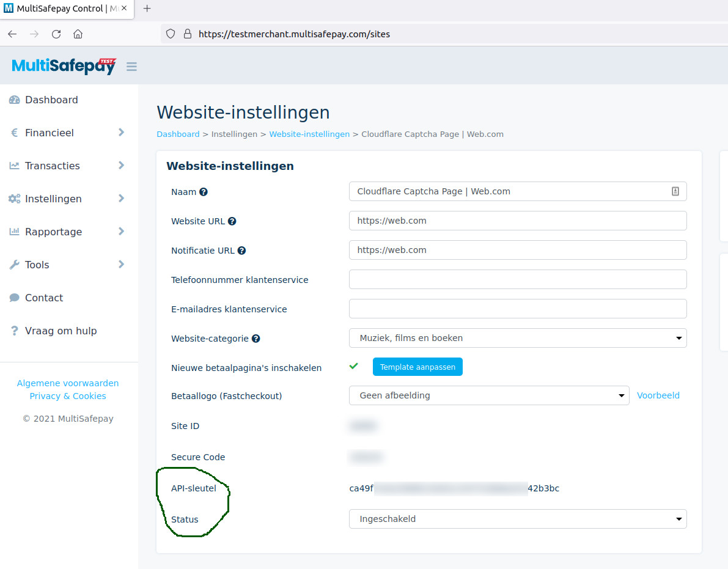Image resolution: width=728 pixels, height=569 pixels.
Task: Open the Website-categorie dropdown
Action: 518,338
